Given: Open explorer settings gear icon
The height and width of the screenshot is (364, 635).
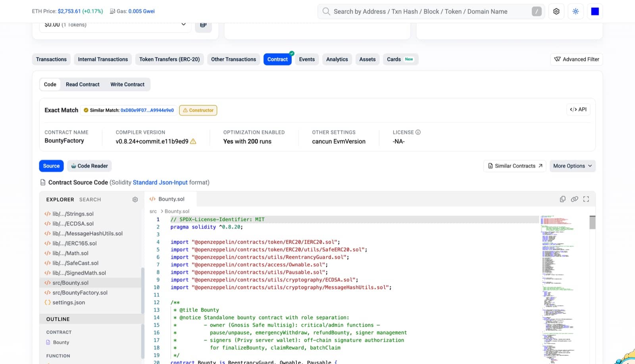Looking at the screenshot, I should pos(135,199).
